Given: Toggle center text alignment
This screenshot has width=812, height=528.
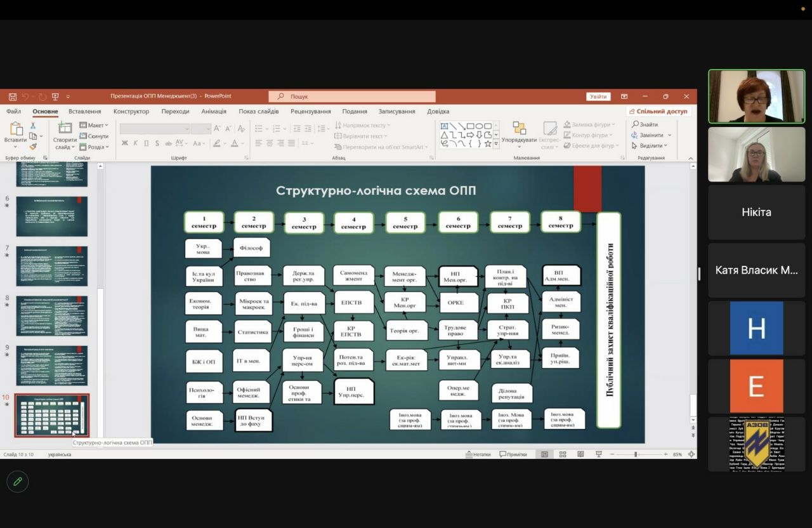Looking at the screenshot, I should click(x=269, y=143).
